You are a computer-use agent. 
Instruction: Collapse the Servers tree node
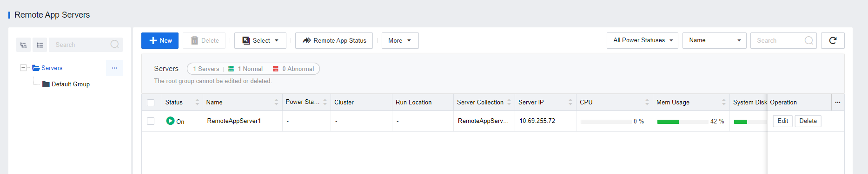tap(23, 68)
